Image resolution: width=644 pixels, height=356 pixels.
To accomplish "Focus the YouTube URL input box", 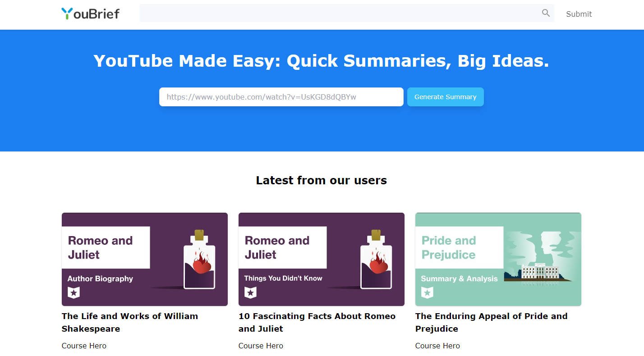I will coord(281,97).
